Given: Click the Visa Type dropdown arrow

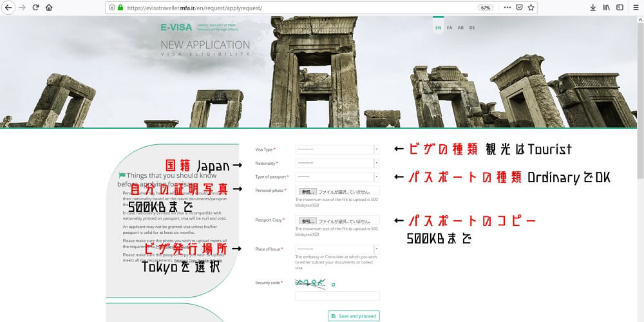Looking at the screenshot, I should click(x=376, y=149).
